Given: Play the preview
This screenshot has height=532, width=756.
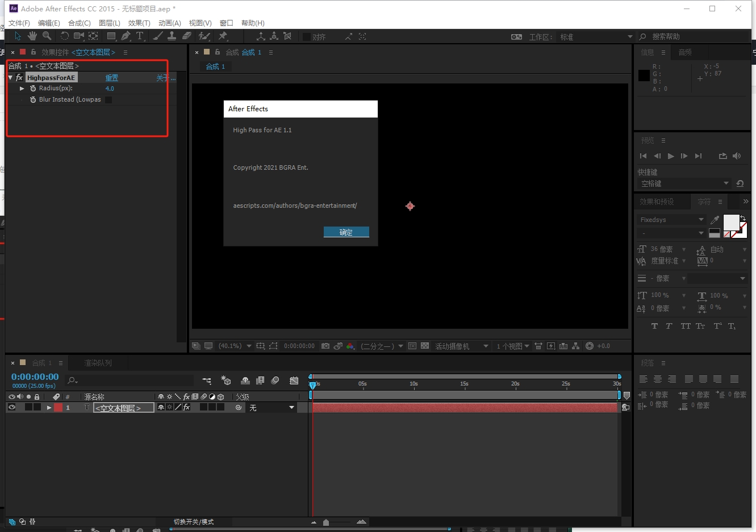Looking at the screenshot, I should tap(671, 156).
